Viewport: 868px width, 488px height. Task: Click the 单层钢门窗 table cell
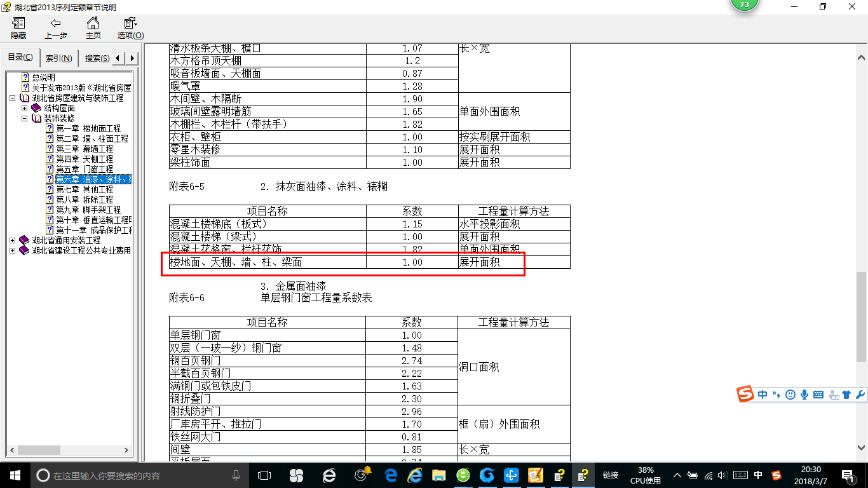[x=268, y=335]
